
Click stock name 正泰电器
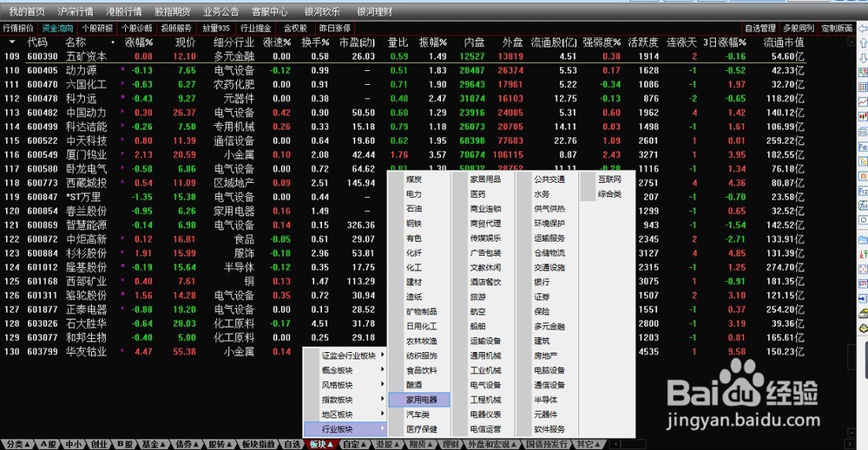click(x=86, y=310)
